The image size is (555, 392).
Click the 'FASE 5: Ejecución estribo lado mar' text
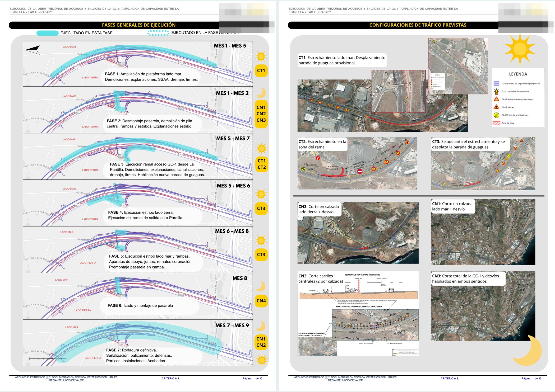pos(151,262)
